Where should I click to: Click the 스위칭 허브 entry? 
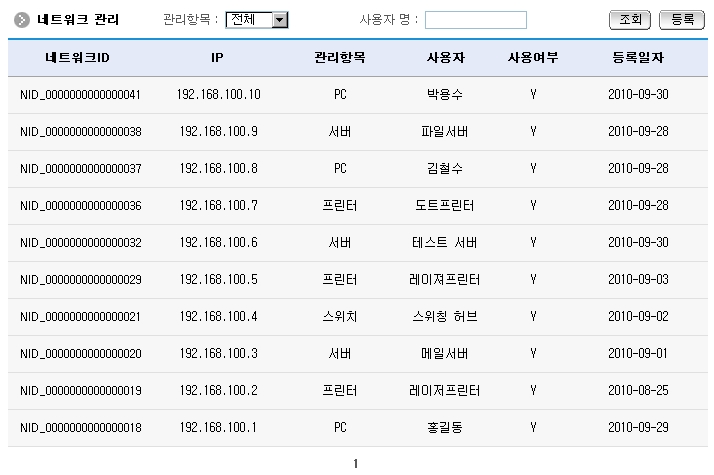[x=445, y=317]
